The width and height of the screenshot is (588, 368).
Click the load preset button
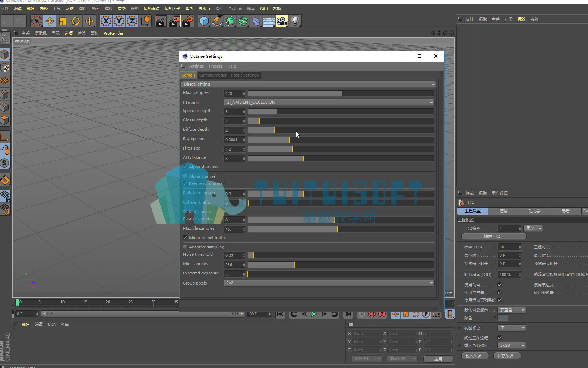click(475, 356)
